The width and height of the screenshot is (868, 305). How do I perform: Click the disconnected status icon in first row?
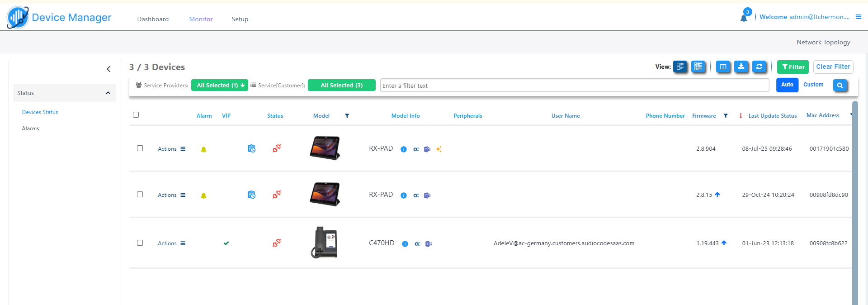[x=277, y=148]
